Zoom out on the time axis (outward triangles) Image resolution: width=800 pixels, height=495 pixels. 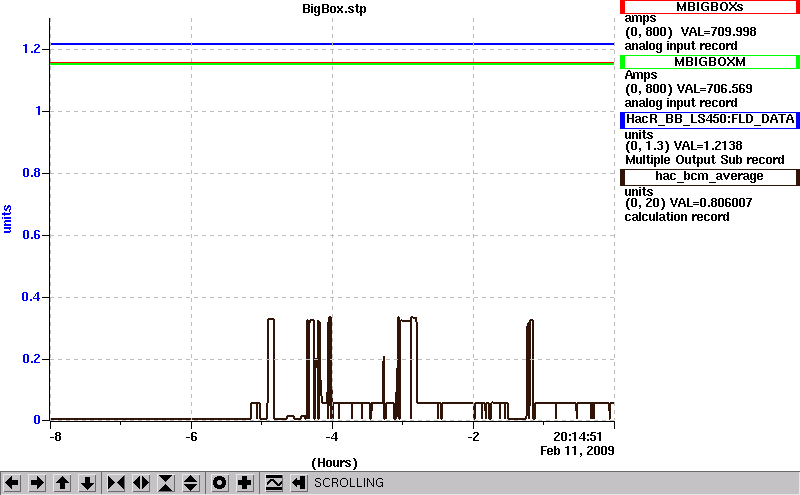coord(141,483)
